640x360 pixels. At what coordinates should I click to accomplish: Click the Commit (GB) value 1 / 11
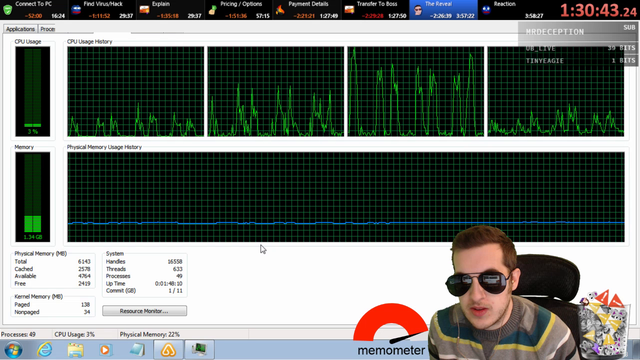[x=176, y=291]
